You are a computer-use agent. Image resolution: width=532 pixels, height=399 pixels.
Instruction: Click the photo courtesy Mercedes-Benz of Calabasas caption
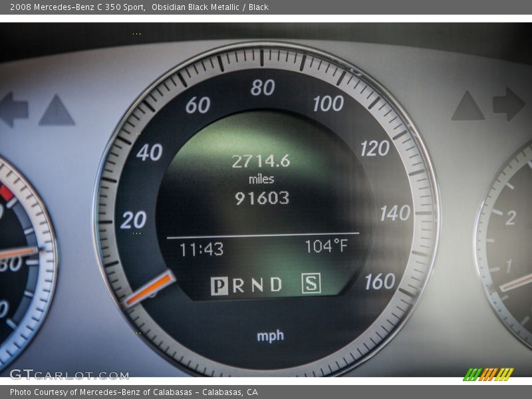(134, 392)
